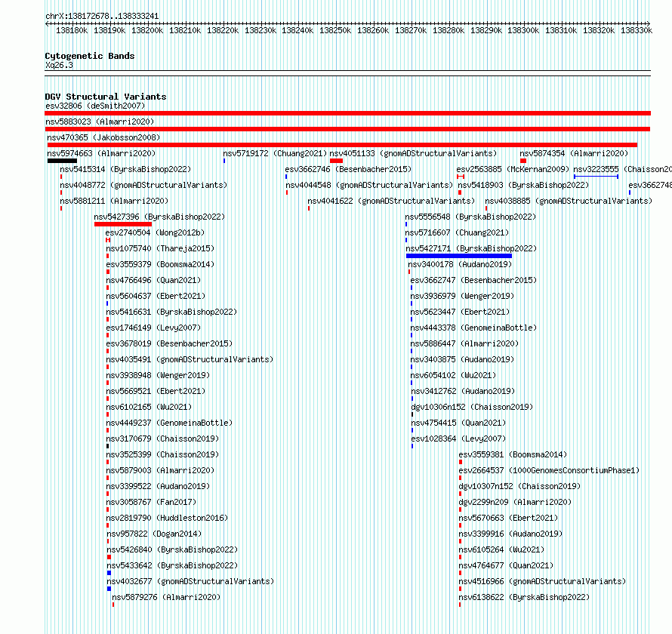This screenshot has height=634, width=672.
Task: Open nsv5415314 (ByrskaBishop2022) label
Action: 125,169
